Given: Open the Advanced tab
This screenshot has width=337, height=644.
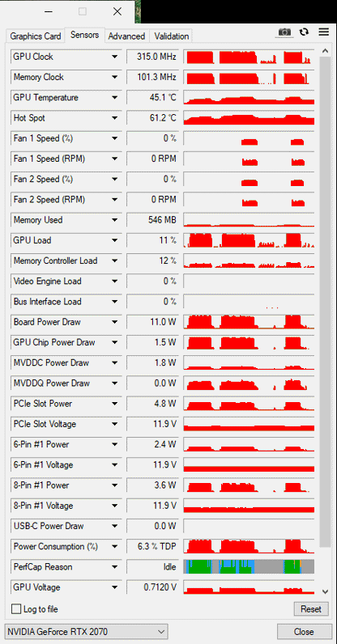Looking at the screenshot, I should click(126, 36).
